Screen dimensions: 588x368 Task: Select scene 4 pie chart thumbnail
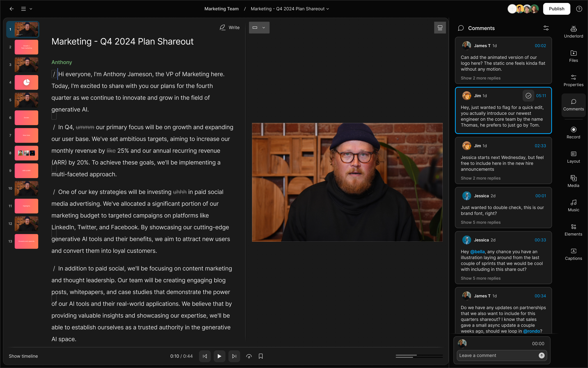point(26,82)
